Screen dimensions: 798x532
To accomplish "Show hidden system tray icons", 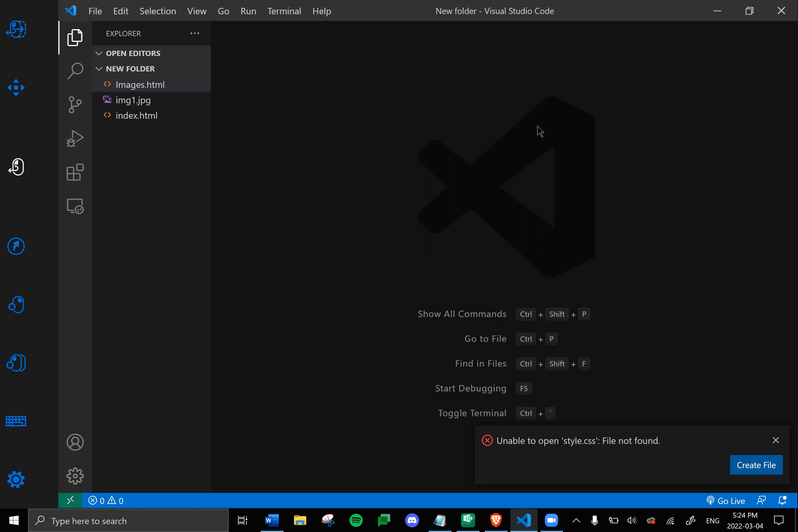I will tap(576, 520).
